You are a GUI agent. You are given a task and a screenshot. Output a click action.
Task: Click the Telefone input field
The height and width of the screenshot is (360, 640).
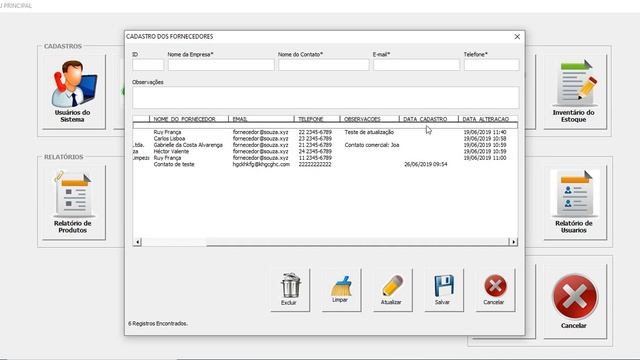coord(491,65)
